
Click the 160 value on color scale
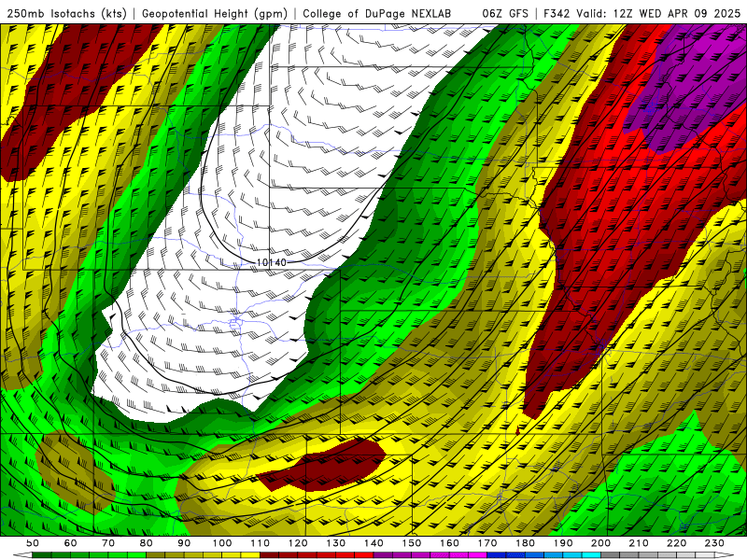pyautogui.click(x=449, y=543)
